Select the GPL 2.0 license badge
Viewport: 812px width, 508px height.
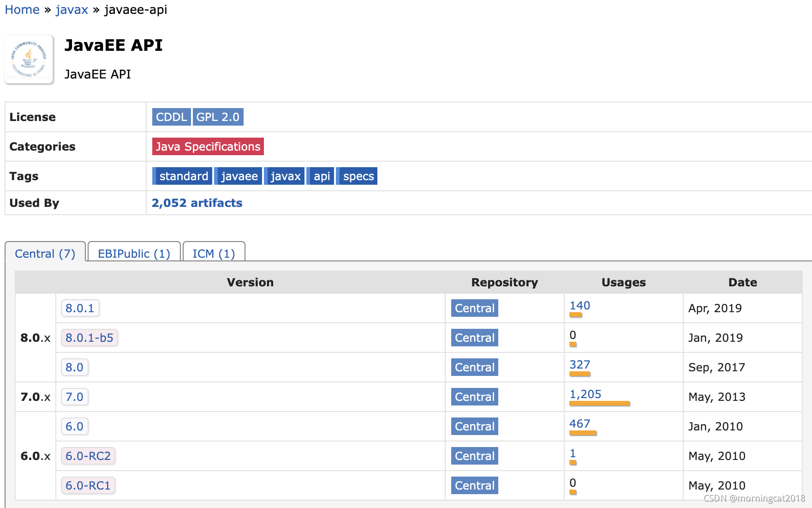coord(218,117)
